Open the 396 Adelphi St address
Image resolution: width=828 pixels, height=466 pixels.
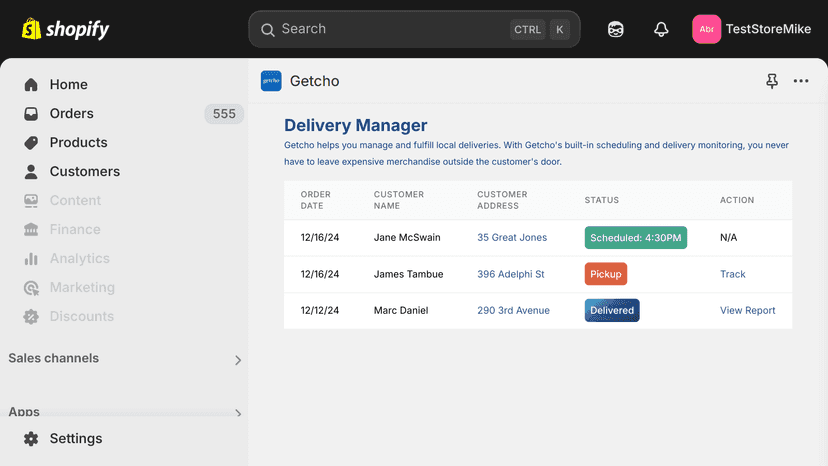pyautogui.click(x=510, y=274)
